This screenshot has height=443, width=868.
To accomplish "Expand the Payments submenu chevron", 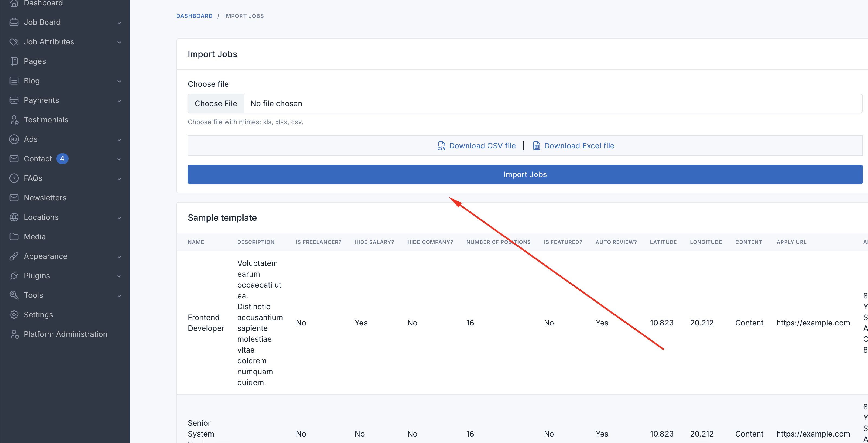I will pos(119,101).
